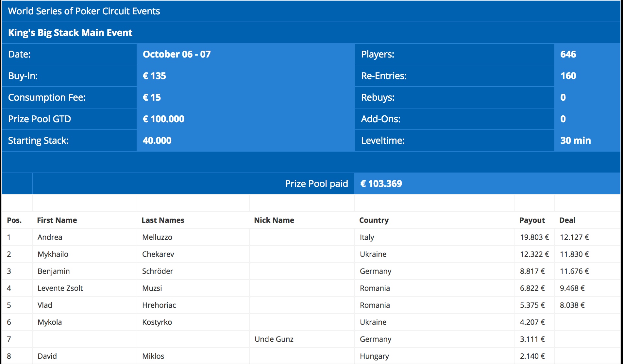Click deal amount '11.830 €'
The image size is (623, 364).
[574, 254]
